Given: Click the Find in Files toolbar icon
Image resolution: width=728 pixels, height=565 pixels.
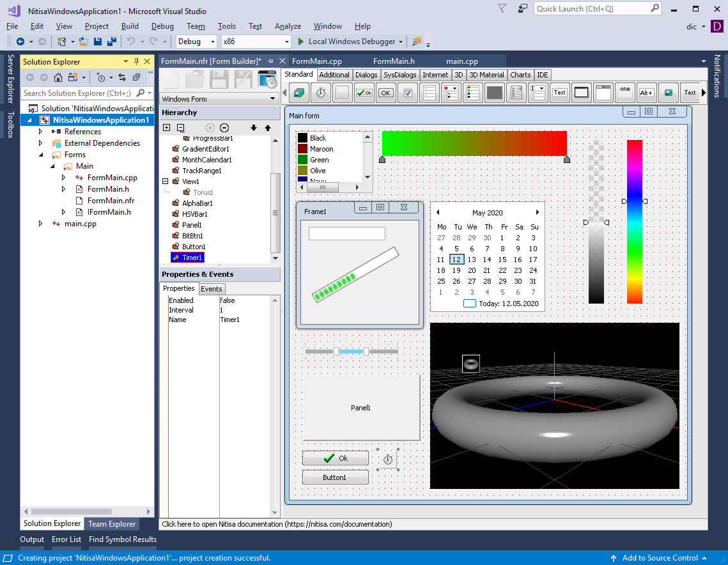Looking at the screenshot, I should [x=417, y=42].
